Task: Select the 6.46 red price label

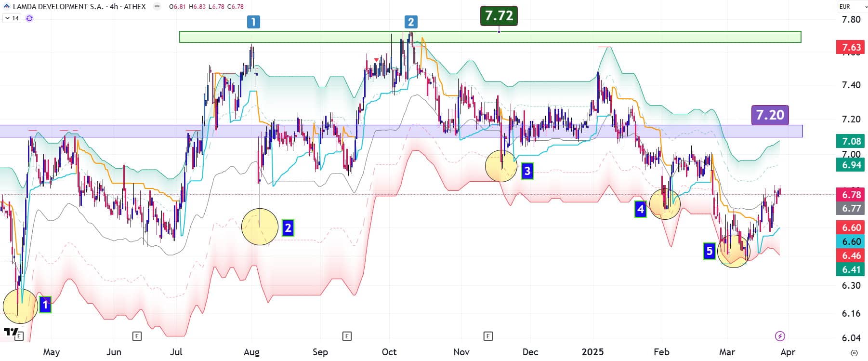Action: point(851,255)
